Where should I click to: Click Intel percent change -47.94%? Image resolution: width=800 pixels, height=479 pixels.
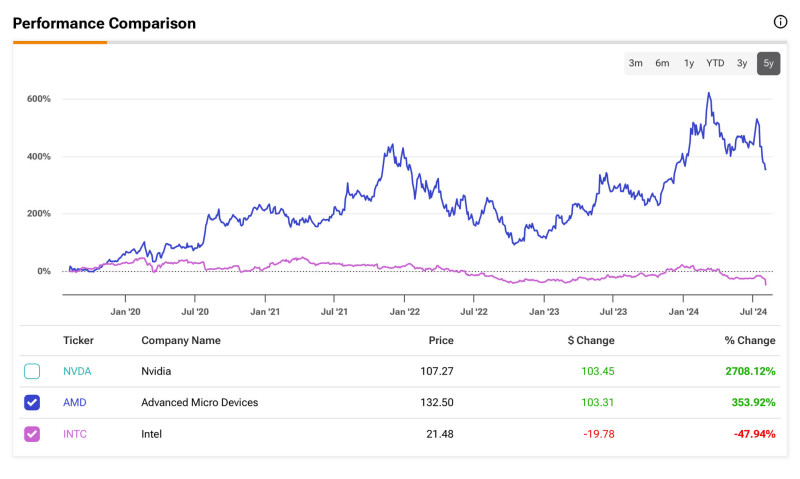(x=755, y=434)
